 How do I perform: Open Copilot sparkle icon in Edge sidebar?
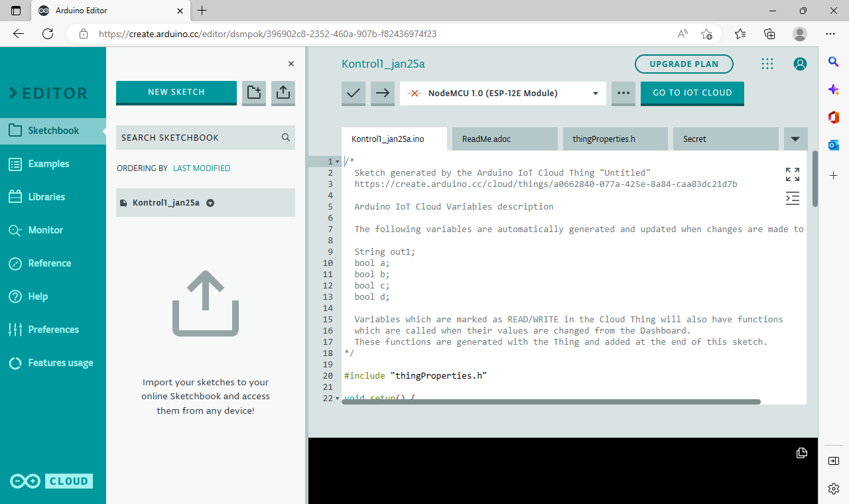834,90
